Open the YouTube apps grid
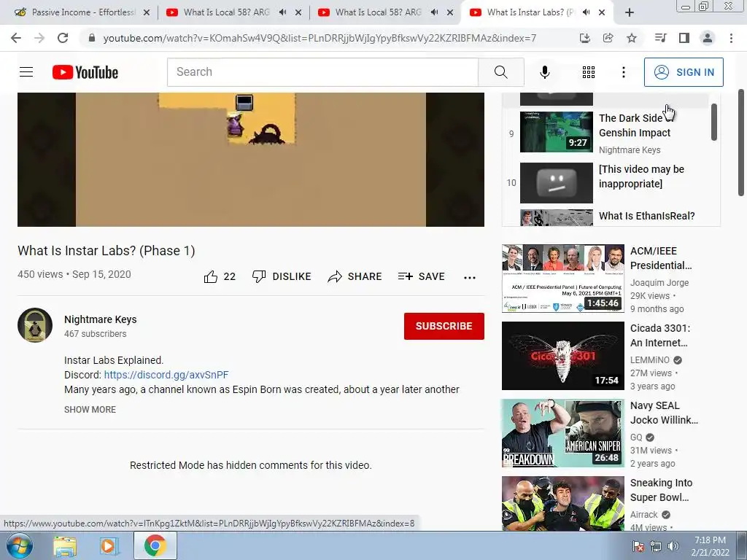The width and height of the screenshot is (747, 560). pyautogui.click(x=589, y=72)
